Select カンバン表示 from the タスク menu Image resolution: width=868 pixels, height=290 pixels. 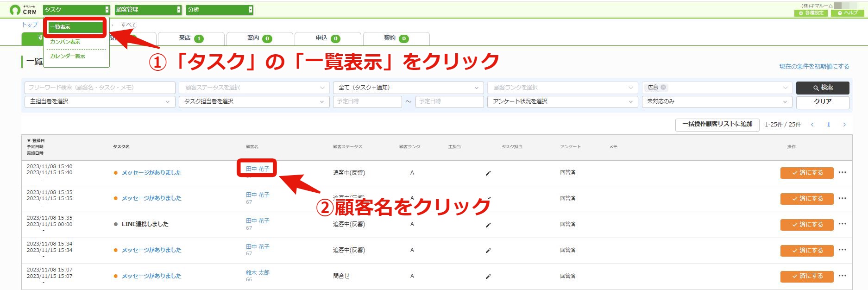[65, 42]
